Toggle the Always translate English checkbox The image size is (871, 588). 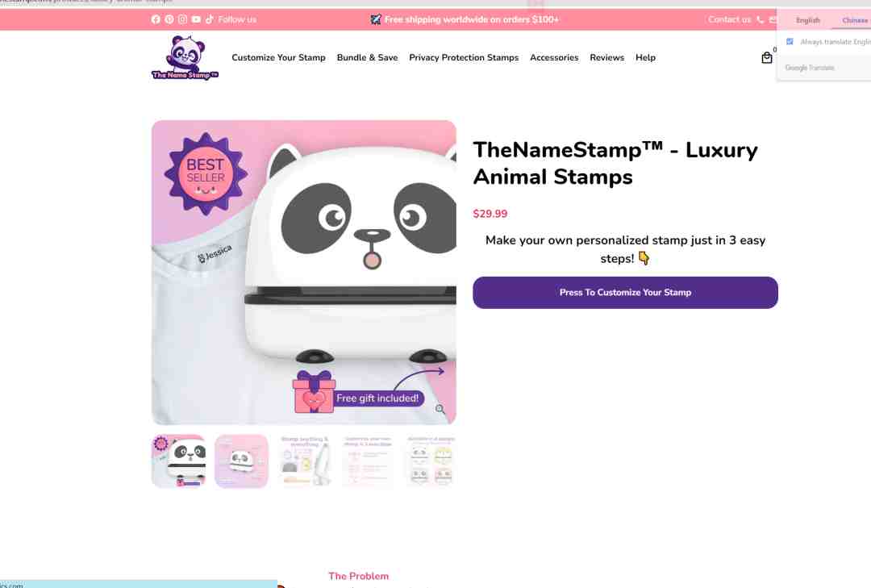click(x=790, y=42)
